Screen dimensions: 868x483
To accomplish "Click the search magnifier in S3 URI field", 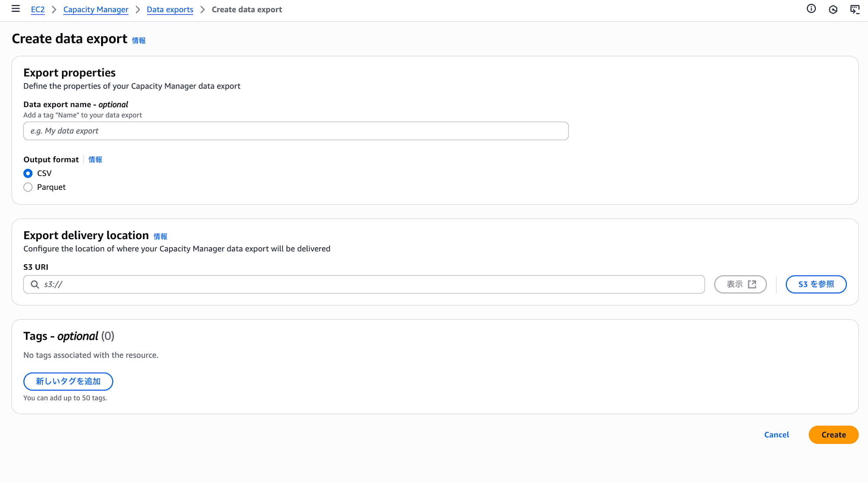I will (x=35, y=284).
